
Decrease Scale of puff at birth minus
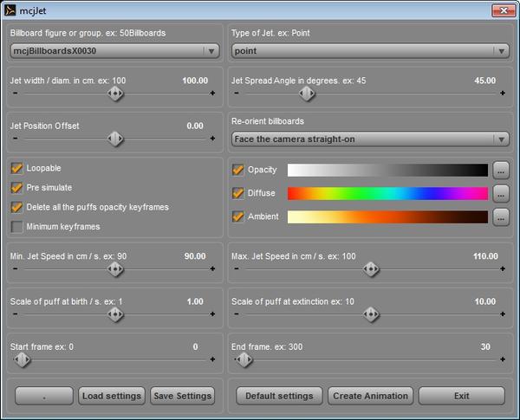coord(16,314)
